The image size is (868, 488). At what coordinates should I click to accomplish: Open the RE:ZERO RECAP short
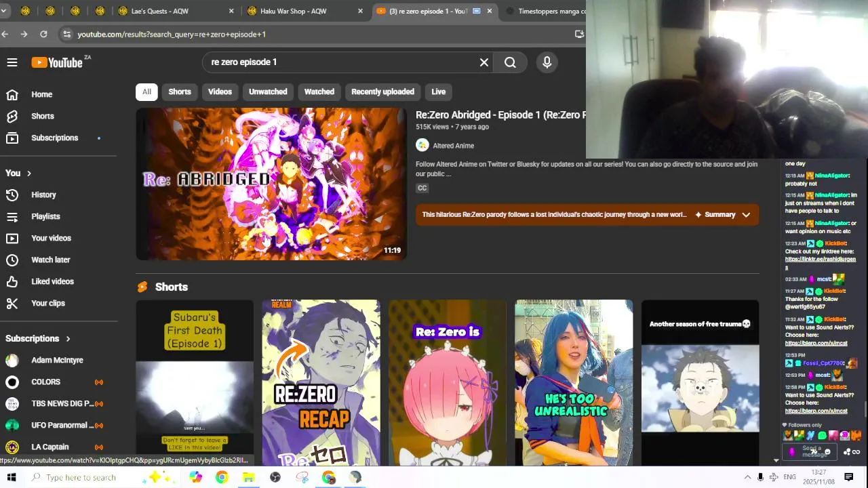coord(321,383)
